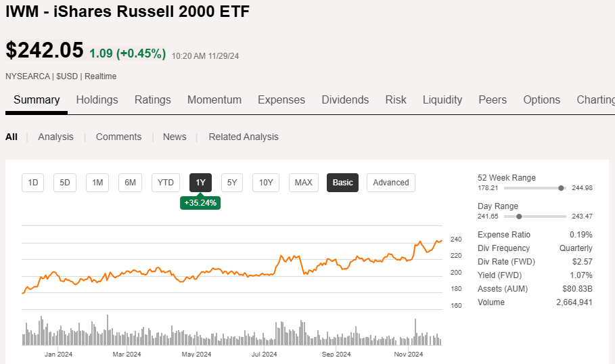Select the 1D chart range
The image size is (615, 364).
(x=32, y=183)
